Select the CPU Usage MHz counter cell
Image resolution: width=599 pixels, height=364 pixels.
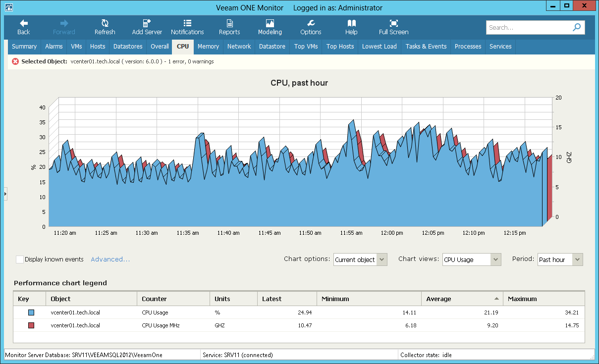tap(161, 325)
